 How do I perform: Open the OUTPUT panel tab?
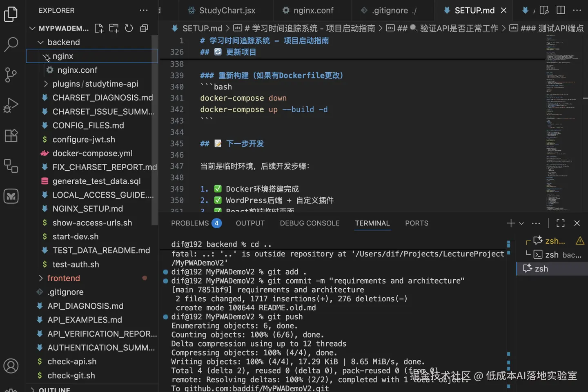pyautogui.click(x=250, y=223)
